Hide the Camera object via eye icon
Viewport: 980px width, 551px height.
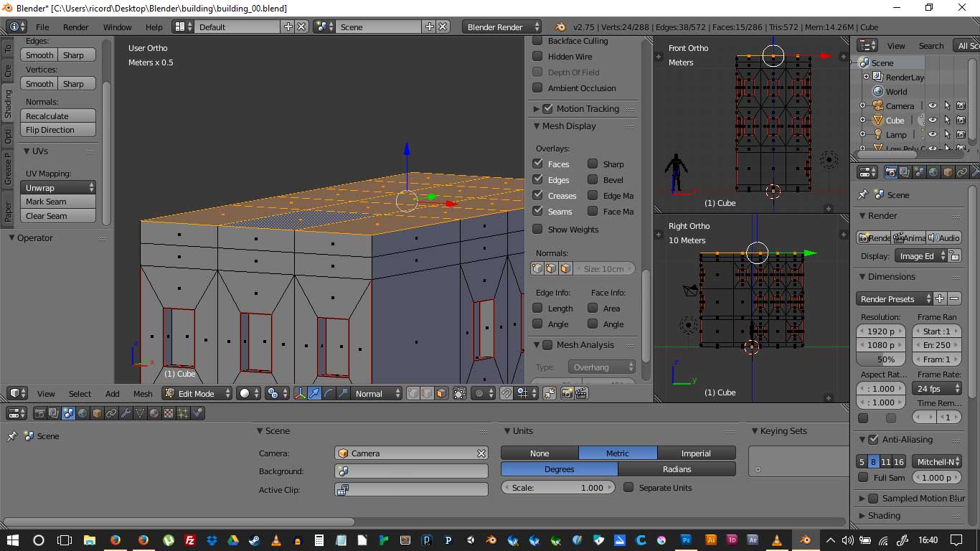(932, 105)
